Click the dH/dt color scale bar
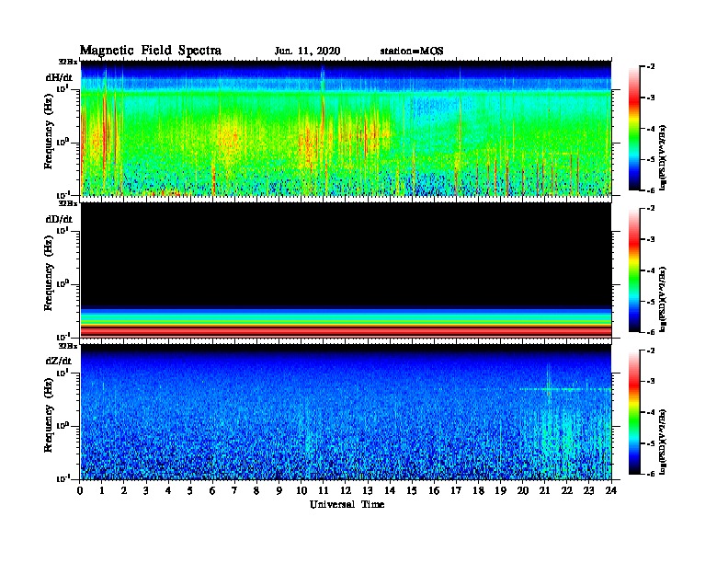This screenshot has height=563, width=728. pyautogui.click(x=634, y=129)
